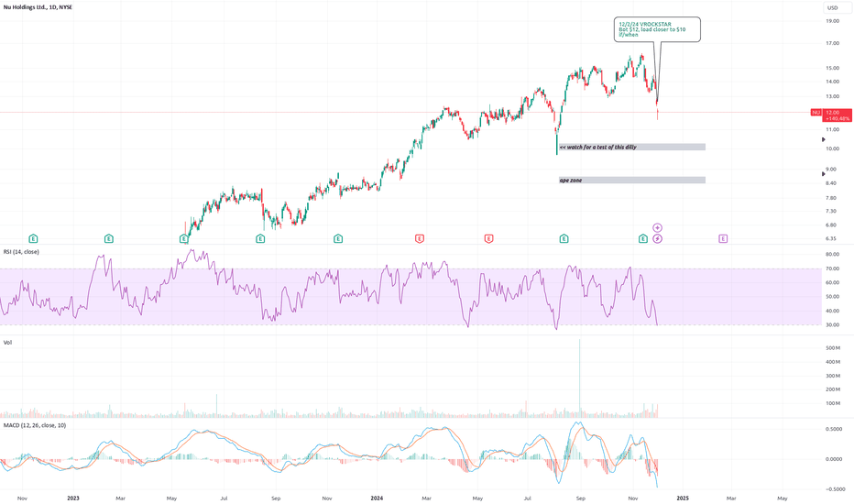Viewport: 854px width, 504px height.
Task: Select the MACD (12, 26, close, 10) label
Action: coord(35,425)
